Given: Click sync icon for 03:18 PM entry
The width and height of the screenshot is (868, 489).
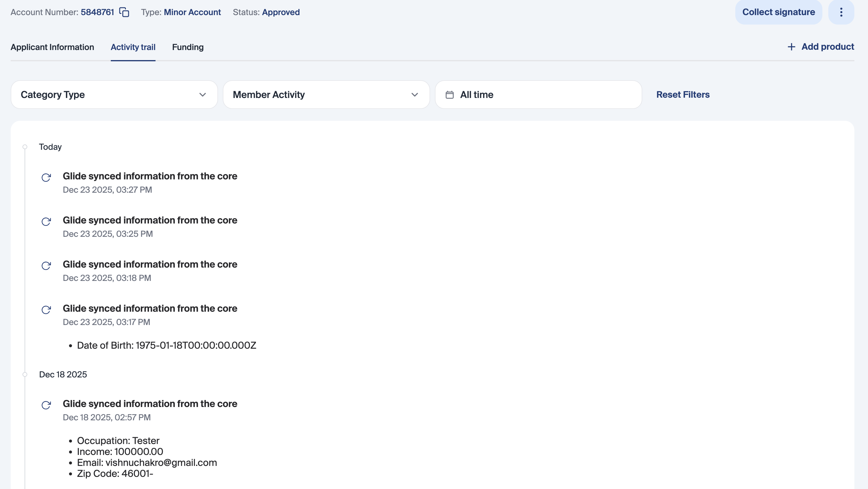Looking at the screenshot, I should 46,266.
